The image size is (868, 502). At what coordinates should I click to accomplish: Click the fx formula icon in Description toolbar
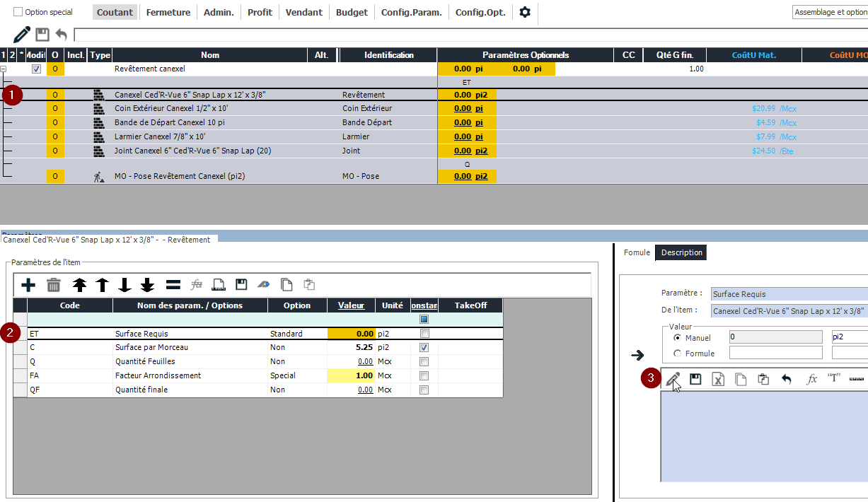pos(811,379)
